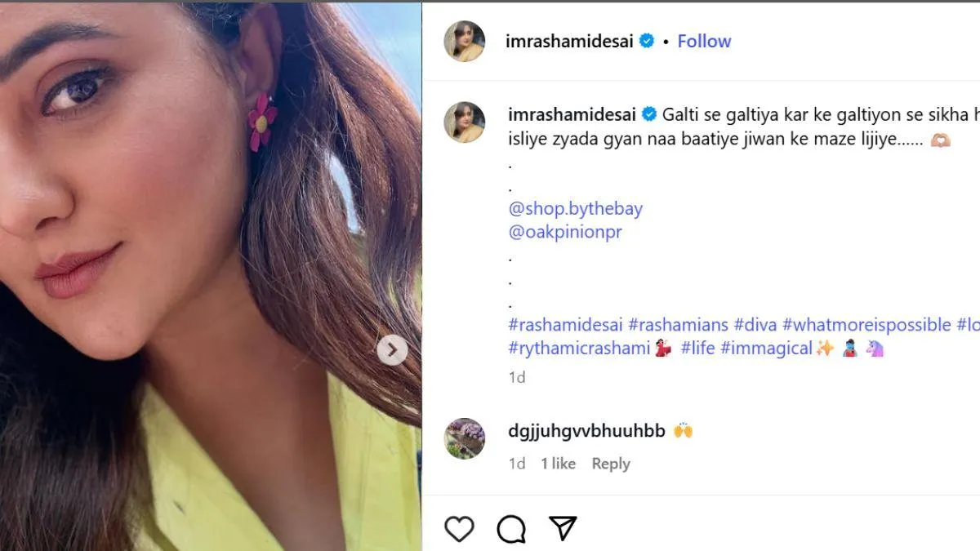View the #immagical hashtag
The image size is (980, 551).
click(x=766, y=349)
